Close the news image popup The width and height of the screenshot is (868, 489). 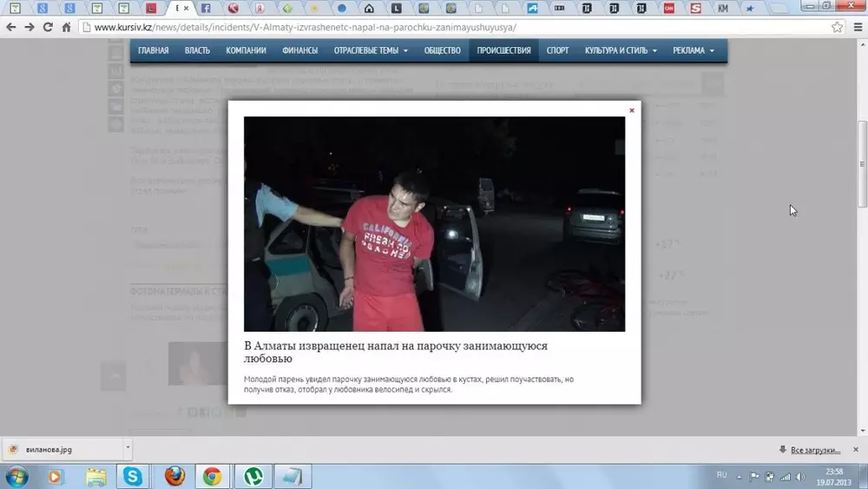631,110
